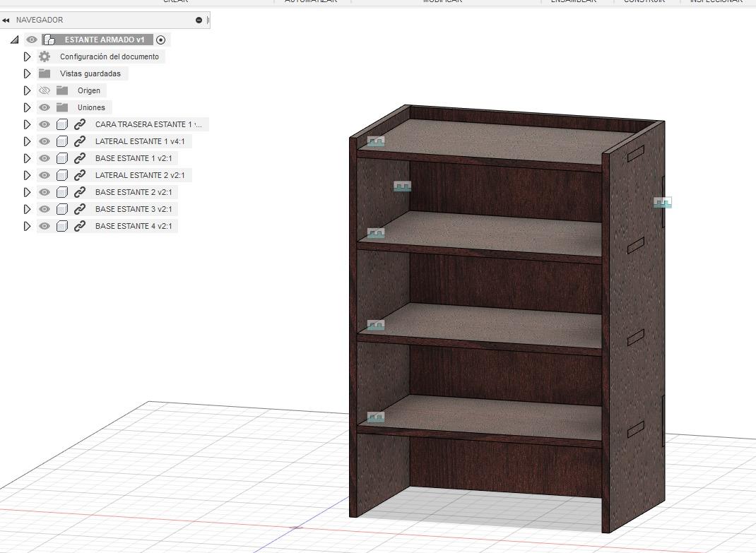Hide the Uniones folder

(x=45, y=107)
